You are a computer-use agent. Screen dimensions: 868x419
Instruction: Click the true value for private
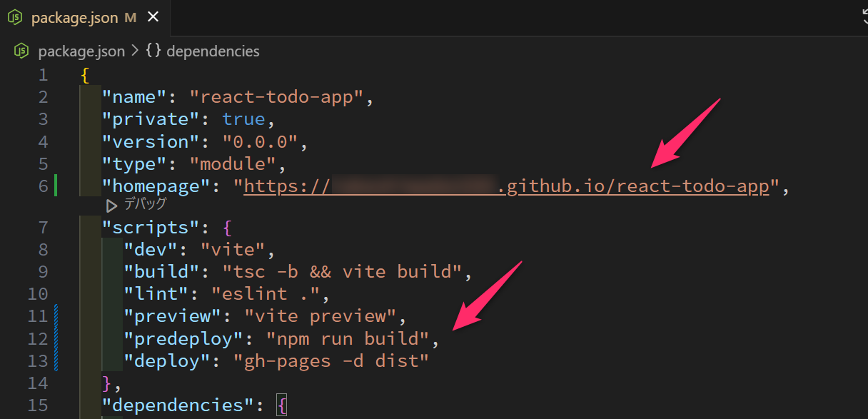click(x=243, y=119)
